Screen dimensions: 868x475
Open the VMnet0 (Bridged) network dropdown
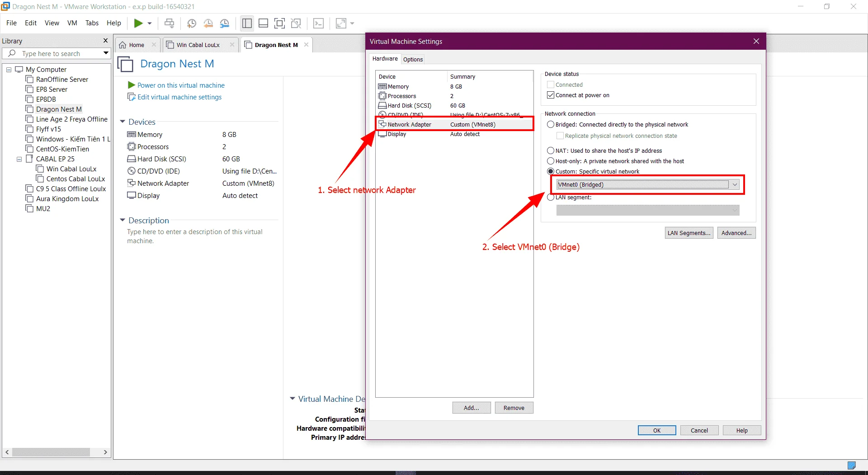coord(648,184)
